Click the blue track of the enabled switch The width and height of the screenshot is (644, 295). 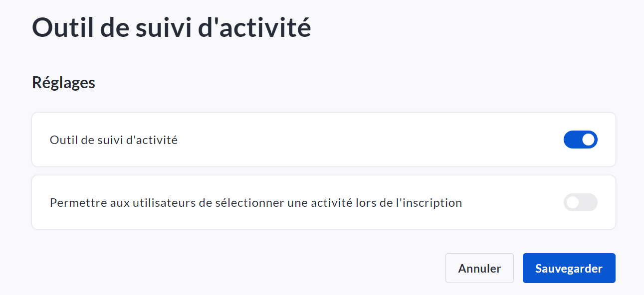coord(572,140)
